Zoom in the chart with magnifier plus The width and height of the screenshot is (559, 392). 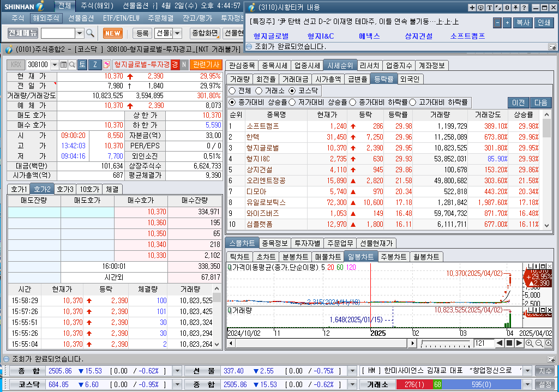530,343
